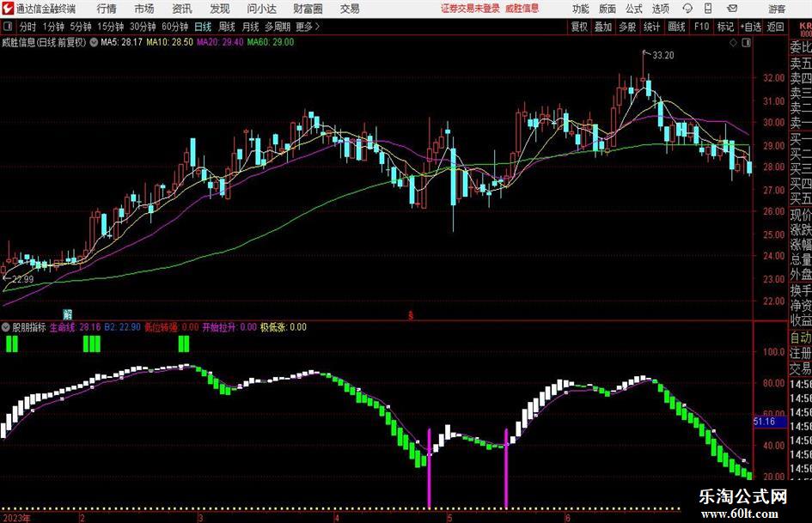Switch to the 5分钟 period tab
The width and height of the screenshot is (812, 523).
pos(81,27)
